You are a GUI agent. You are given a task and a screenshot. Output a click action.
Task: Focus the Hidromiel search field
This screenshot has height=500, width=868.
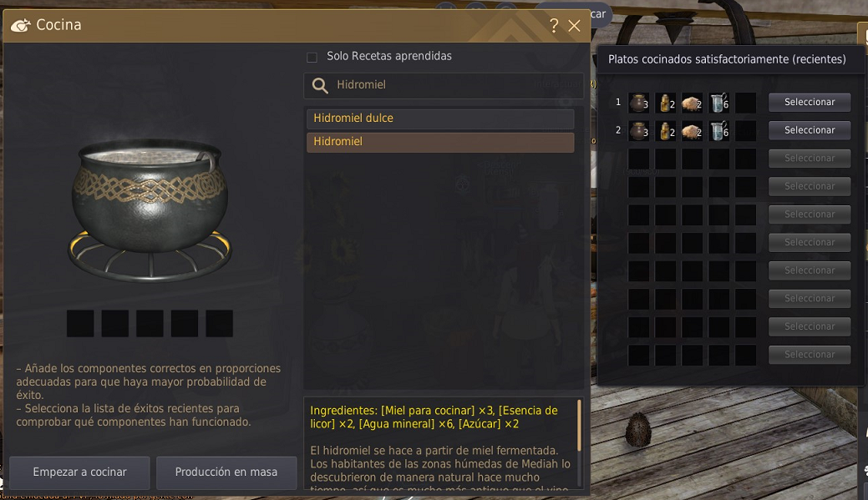click(444, 85)
